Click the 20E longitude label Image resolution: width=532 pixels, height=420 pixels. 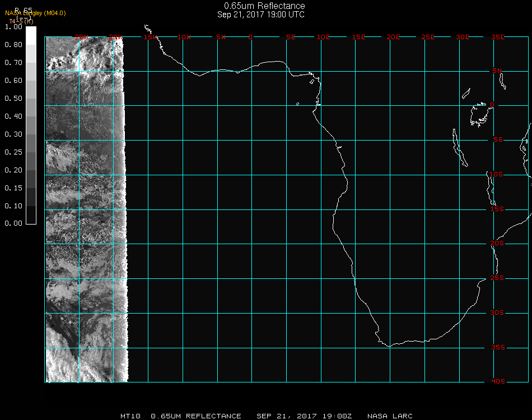tap(393, 37)
